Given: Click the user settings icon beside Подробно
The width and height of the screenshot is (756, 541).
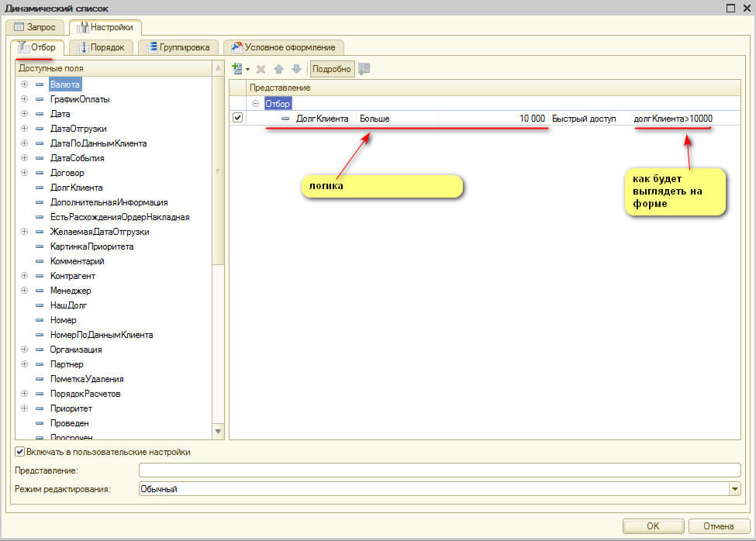Looking at the screenshot, I should (364, 69).
